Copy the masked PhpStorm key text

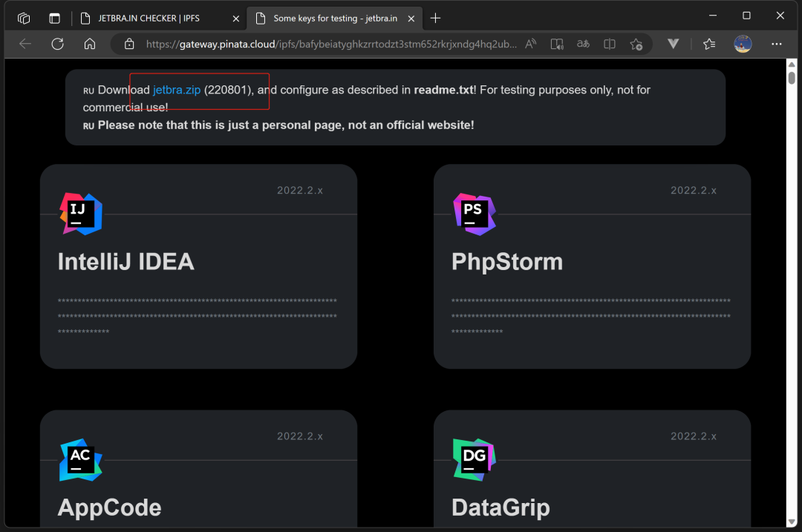pyautogui.click(x=591, y=316)
